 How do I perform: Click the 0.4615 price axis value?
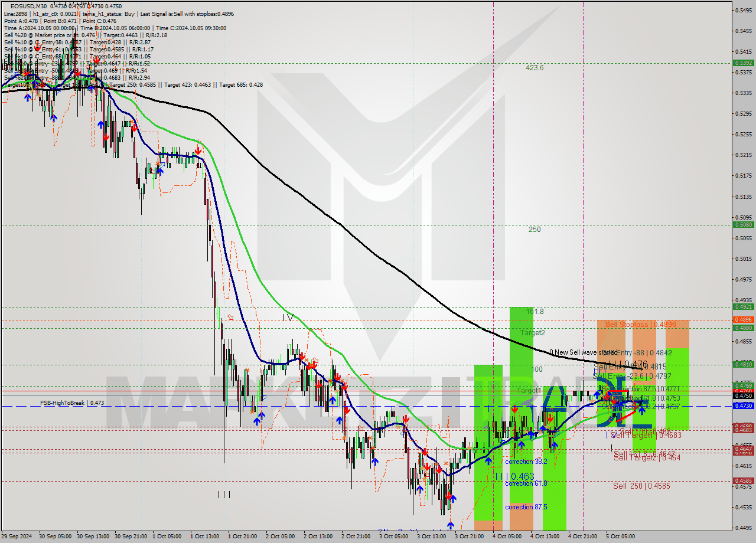click(742, 466)
